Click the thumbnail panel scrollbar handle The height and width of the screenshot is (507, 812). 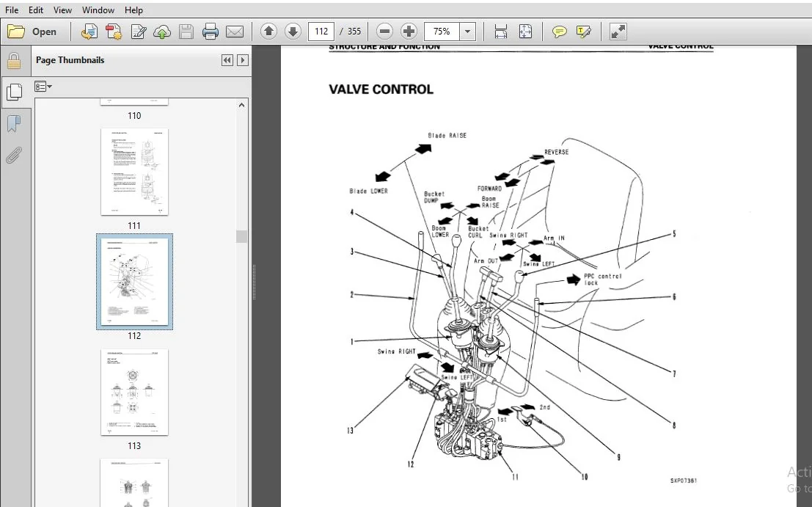coord(241,236)
